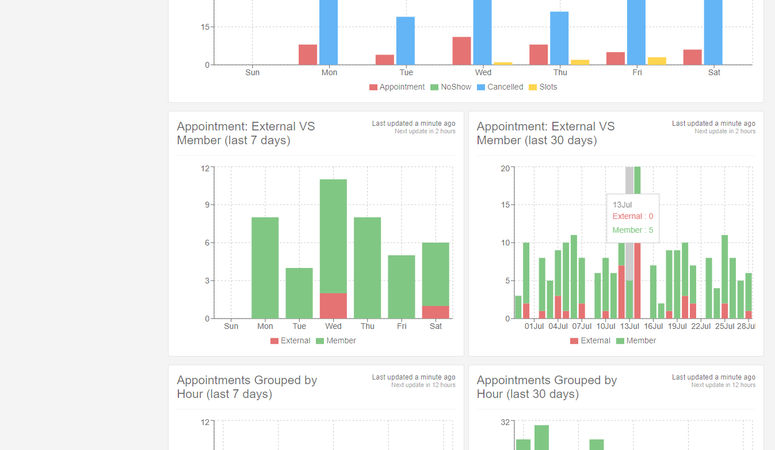Click 01Jul axis label in 30 days chart
Image resolution: width=775 pixels, height=450 pixels.
coord(534,326)
